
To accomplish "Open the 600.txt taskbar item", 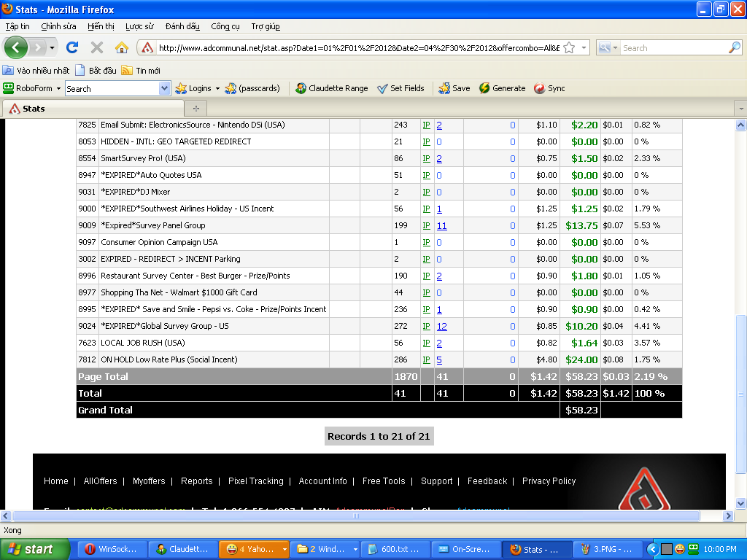I will pyautogui.click(x=395, y=549).
